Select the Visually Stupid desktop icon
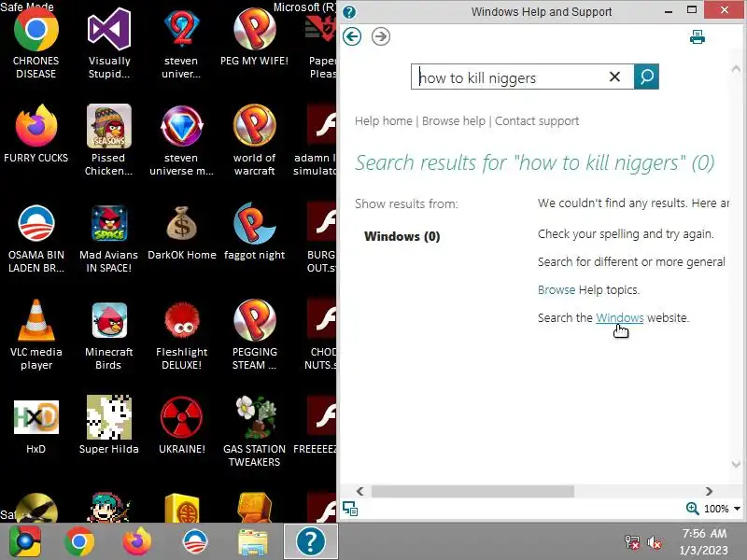747x560 pixels. point(109,43)
